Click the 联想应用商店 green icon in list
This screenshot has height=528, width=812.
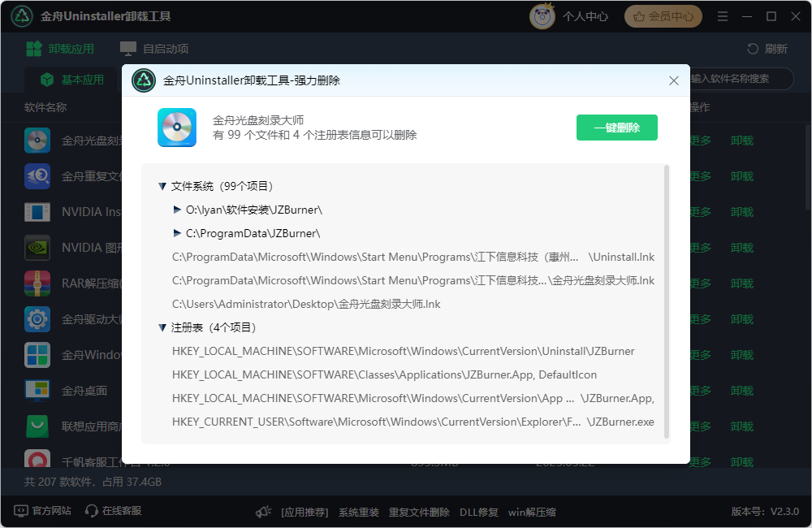click(x=37, y=426)
